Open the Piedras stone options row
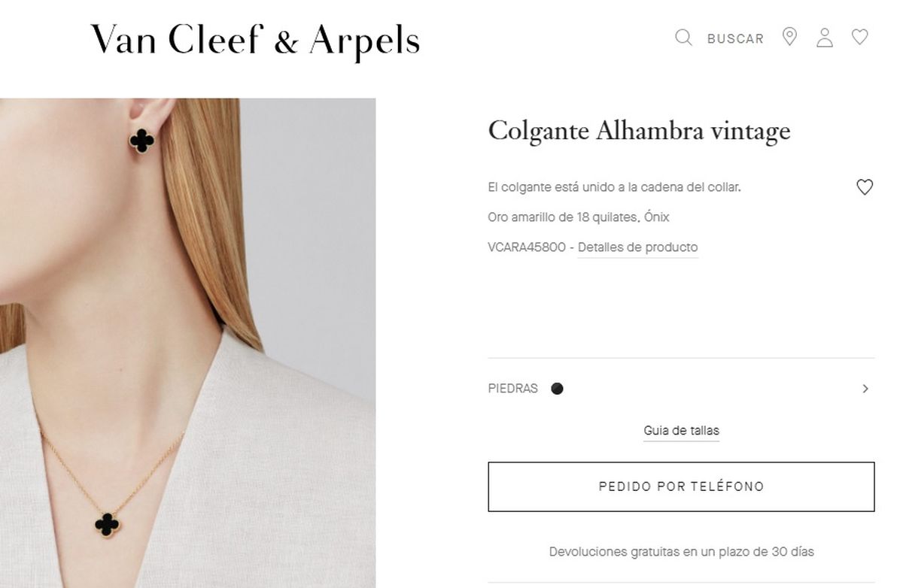Viewport: 903px width, 588px height. (x=681, y=389)
